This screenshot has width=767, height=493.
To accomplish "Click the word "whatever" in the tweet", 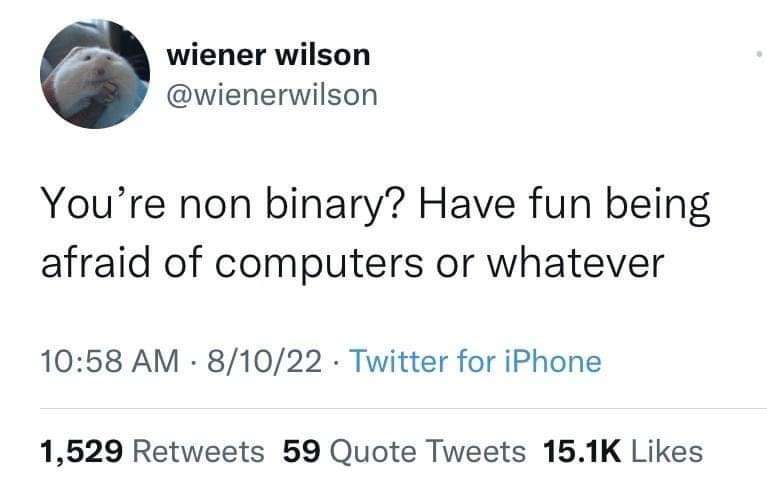I will (575, 263).
